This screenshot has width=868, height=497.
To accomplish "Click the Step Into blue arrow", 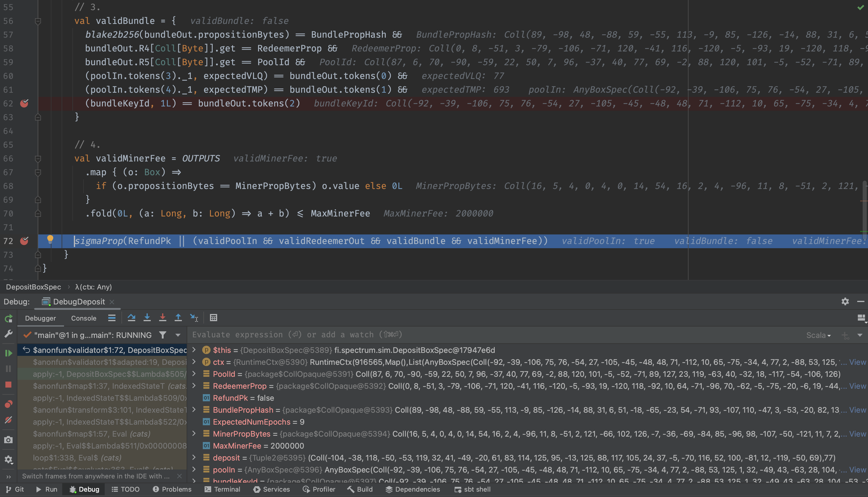I will point(147,318).
